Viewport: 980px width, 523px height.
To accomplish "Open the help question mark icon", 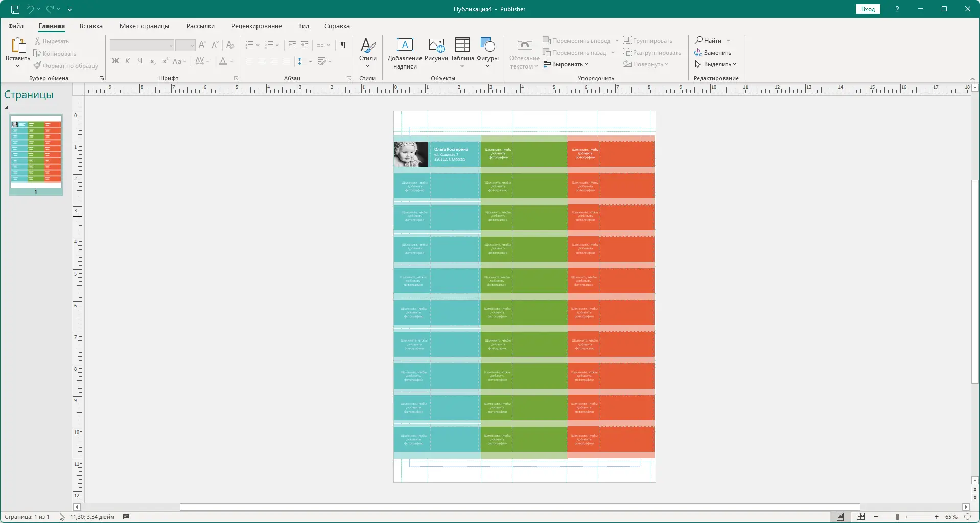I will (x=897, y=9).
